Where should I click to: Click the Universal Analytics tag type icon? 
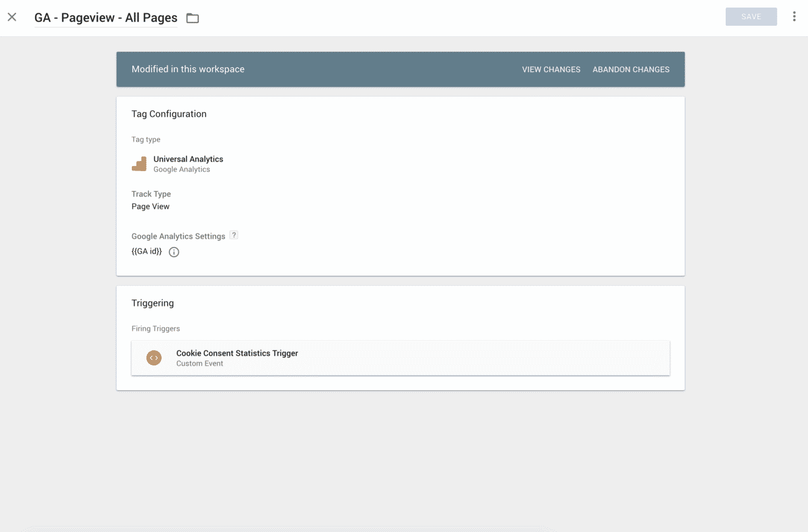click(x=139, y=164)
